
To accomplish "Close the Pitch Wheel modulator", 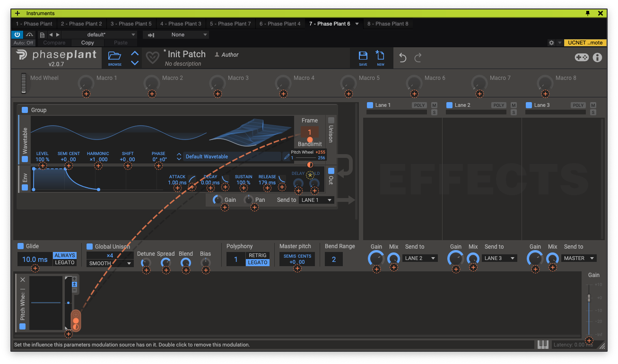I will (23, 279).
